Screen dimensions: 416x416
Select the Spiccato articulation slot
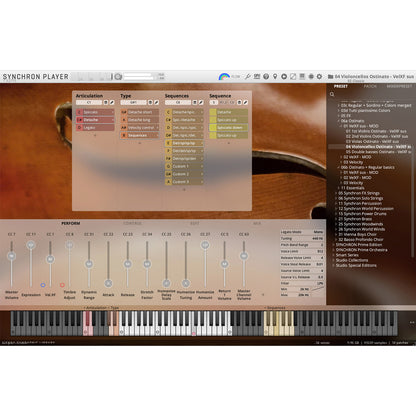(95, 112)
